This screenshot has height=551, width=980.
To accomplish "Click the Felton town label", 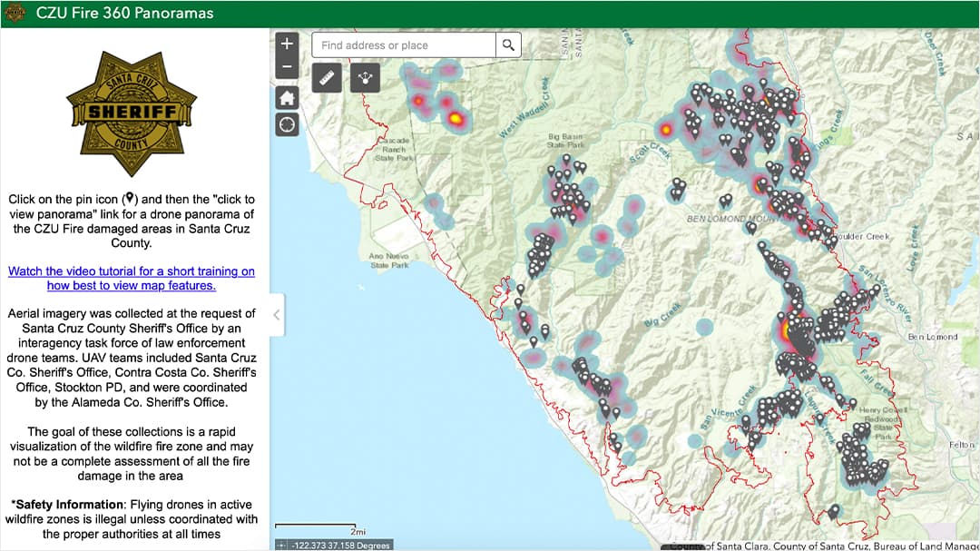I will (x=961, y=445).
